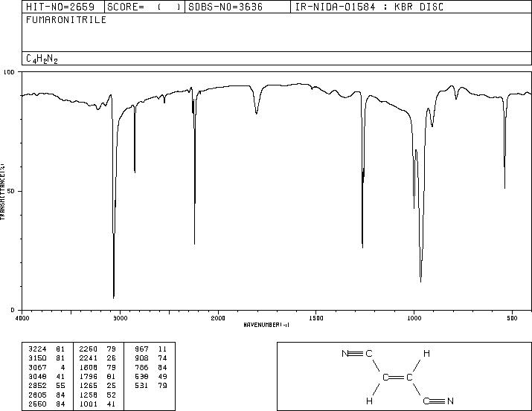
Task: Click the 908 value in the peak table
Action: pos(141,357)
